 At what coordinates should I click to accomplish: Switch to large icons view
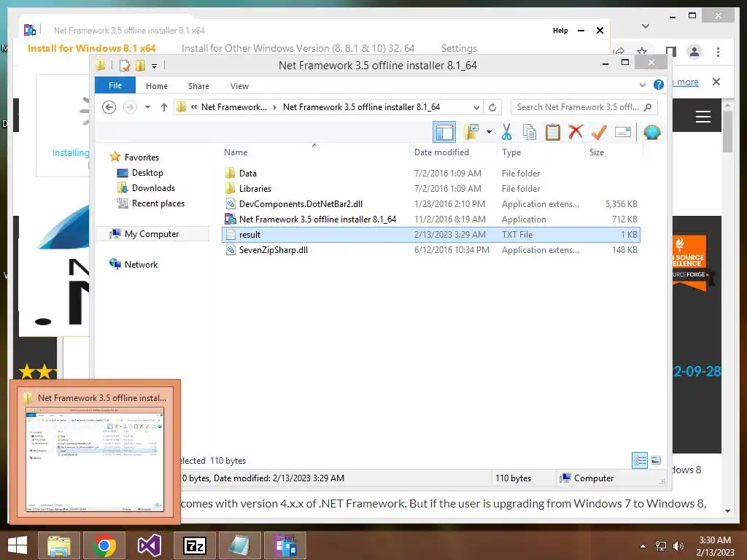656,460
